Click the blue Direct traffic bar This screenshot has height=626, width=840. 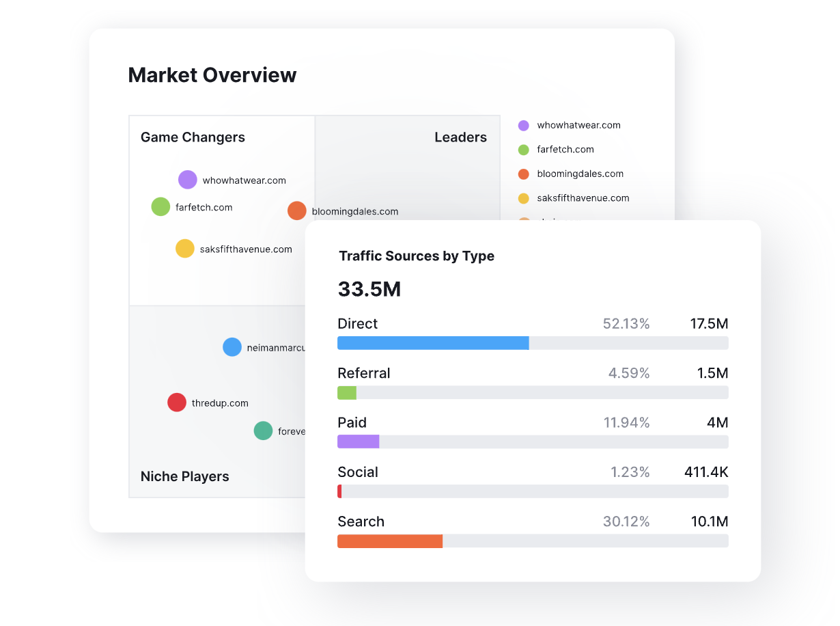(x=433, y=343)
